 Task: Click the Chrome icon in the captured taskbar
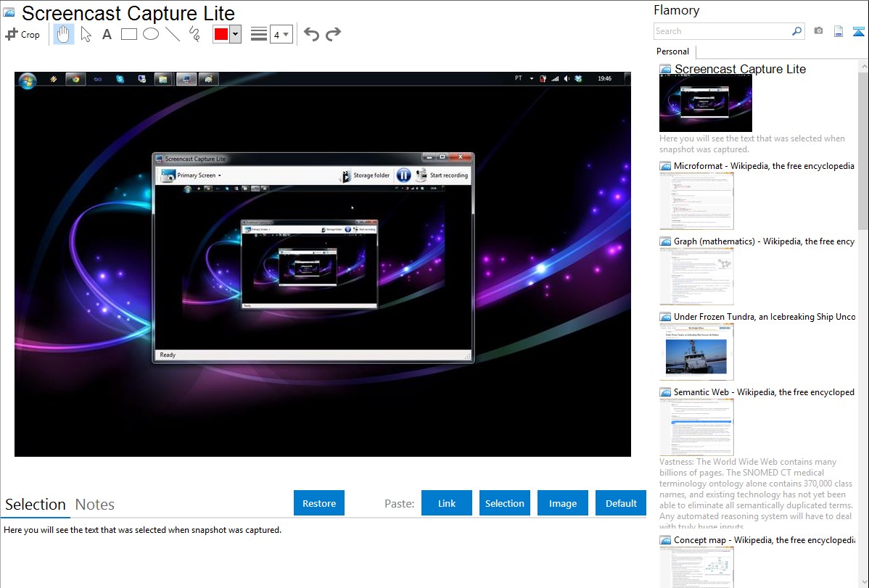pos(75,79)
